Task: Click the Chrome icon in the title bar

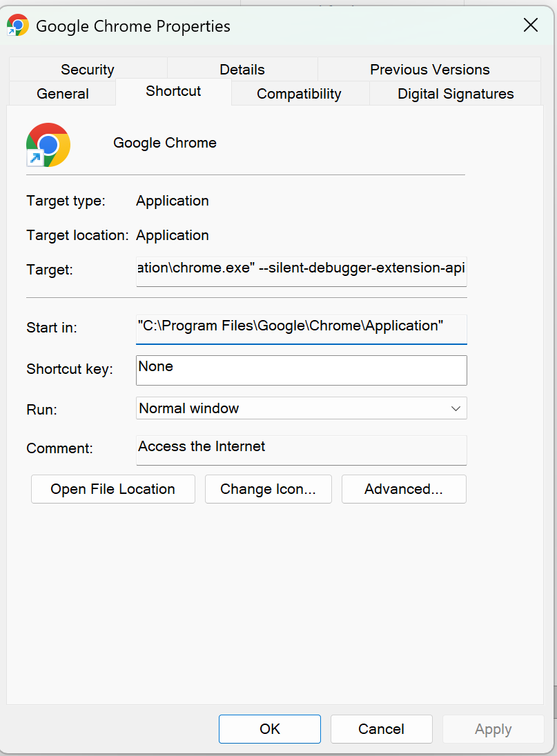Action: click(17, 26)
